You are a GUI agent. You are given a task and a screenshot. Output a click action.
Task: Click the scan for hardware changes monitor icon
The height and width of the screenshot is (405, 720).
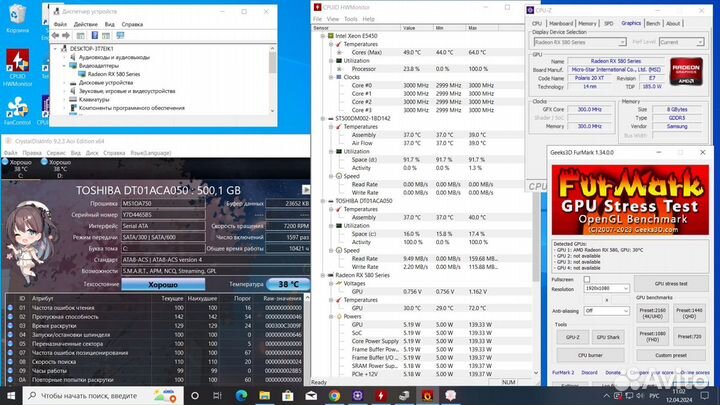[x=120, y=35]
